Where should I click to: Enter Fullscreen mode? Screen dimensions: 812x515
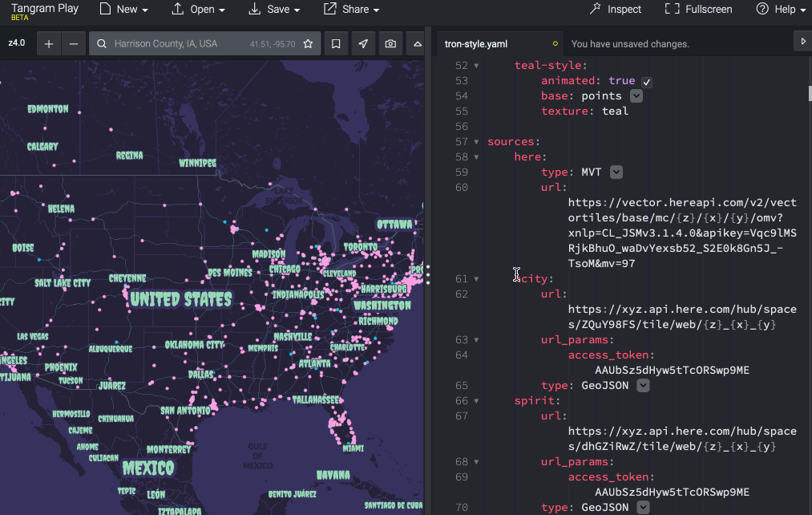pyautogui.click(x=699, y=10)
